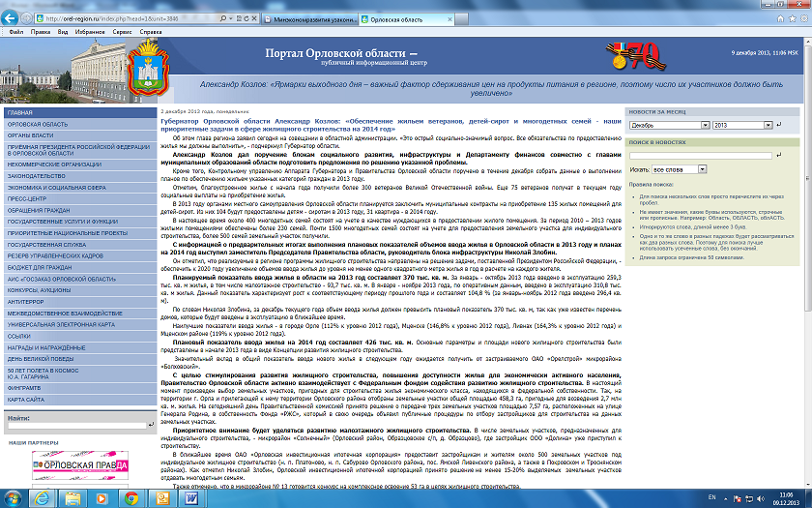Image resolution: width=812 pixels, height=508 pixels.
Task: Open the Вид menu
Action: click(63, 32)
